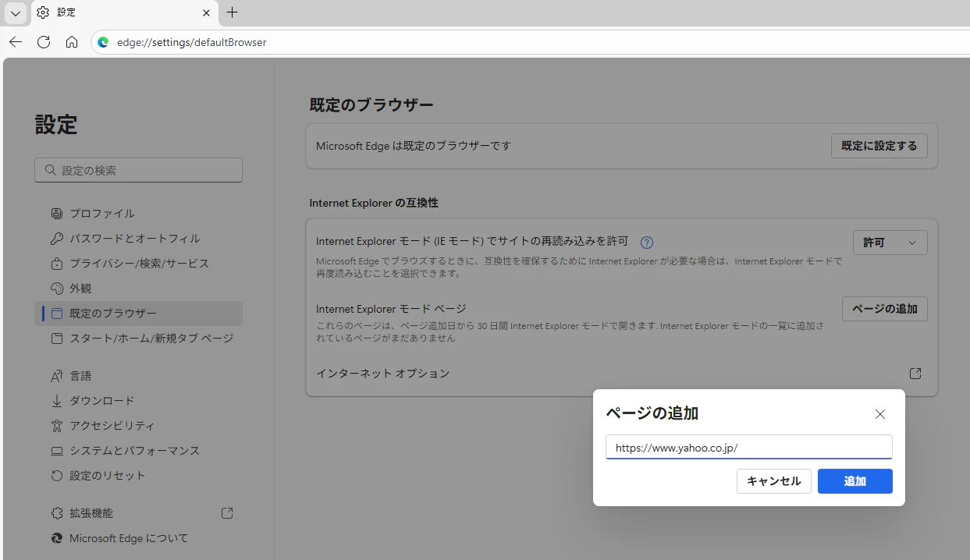
Task: Open プロファイル settings section
Action: pos(138,214)
